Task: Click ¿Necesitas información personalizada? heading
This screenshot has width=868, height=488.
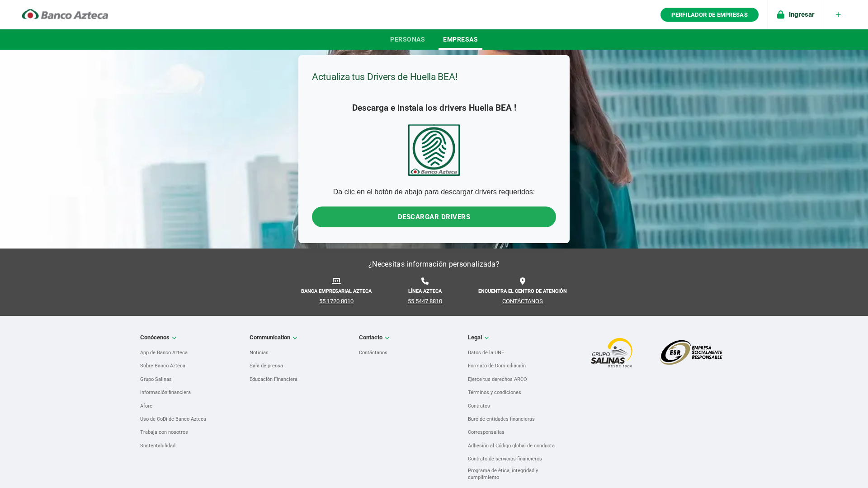Action: pos(434,264)
